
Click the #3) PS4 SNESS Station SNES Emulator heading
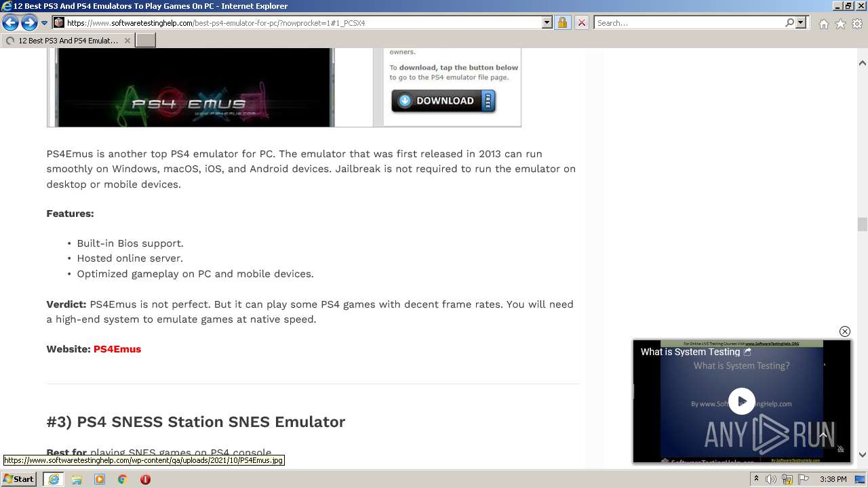[196, 422]
